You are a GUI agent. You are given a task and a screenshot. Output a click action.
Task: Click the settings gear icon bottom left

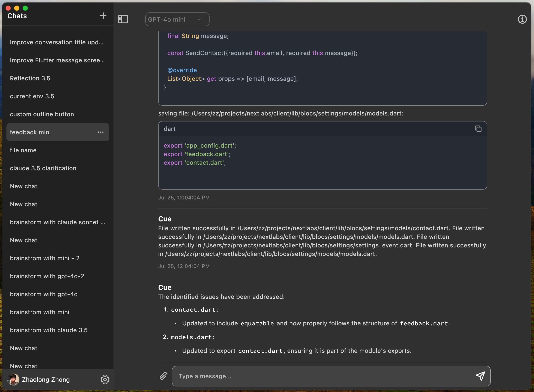click(x=105, y=379)
